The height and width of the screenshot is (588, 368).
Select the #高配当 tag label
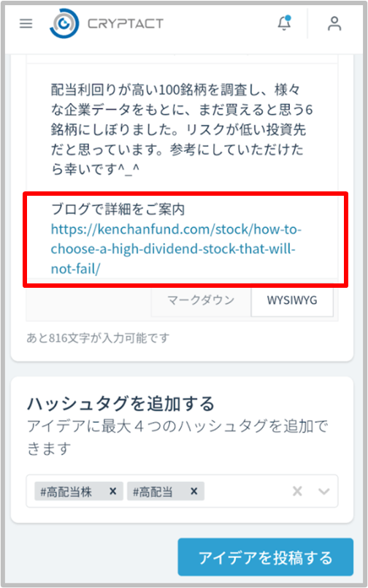pos(153,492)
